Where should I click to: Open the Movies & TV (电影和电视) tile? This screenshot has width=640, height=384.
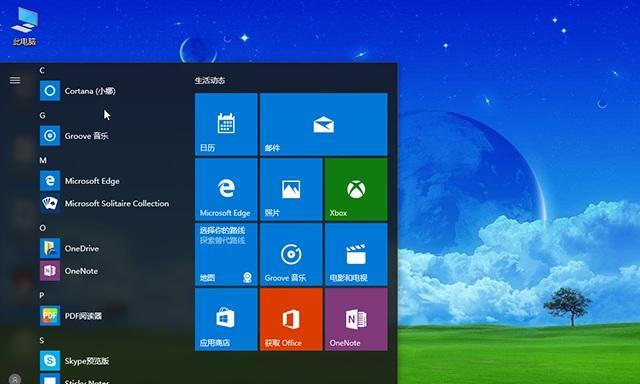(x=356, y=254)
